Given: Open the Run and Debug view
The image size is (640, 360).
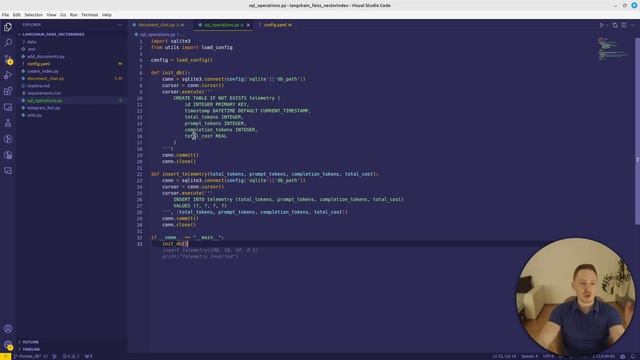Looking at the screenshot, I should 8,75.
